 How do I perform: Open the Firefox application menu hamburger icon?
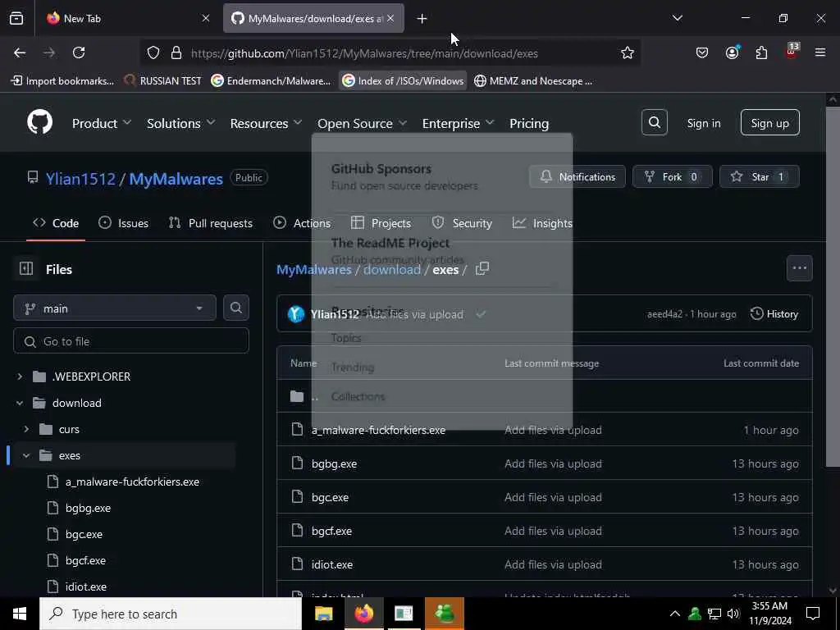[x=820, y=52]
